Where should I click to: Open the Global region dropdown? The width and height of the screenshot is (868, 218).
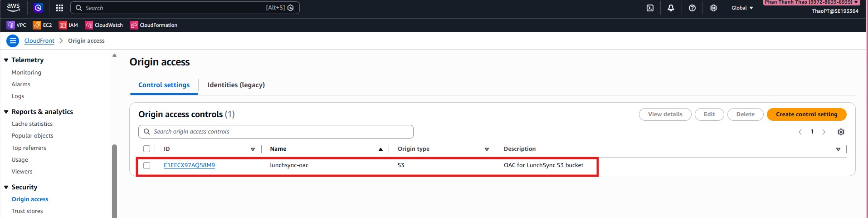point(742,8)
